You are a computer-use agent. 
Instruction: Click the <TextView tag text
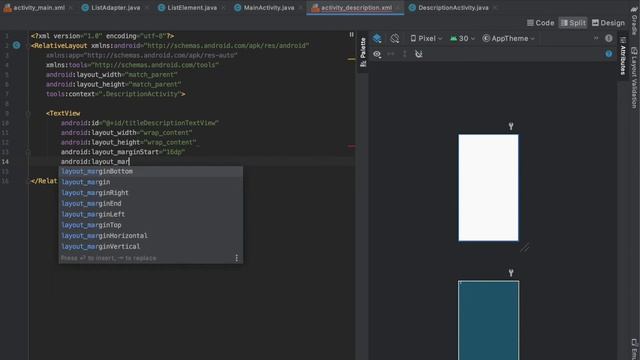tap(63, 113)
